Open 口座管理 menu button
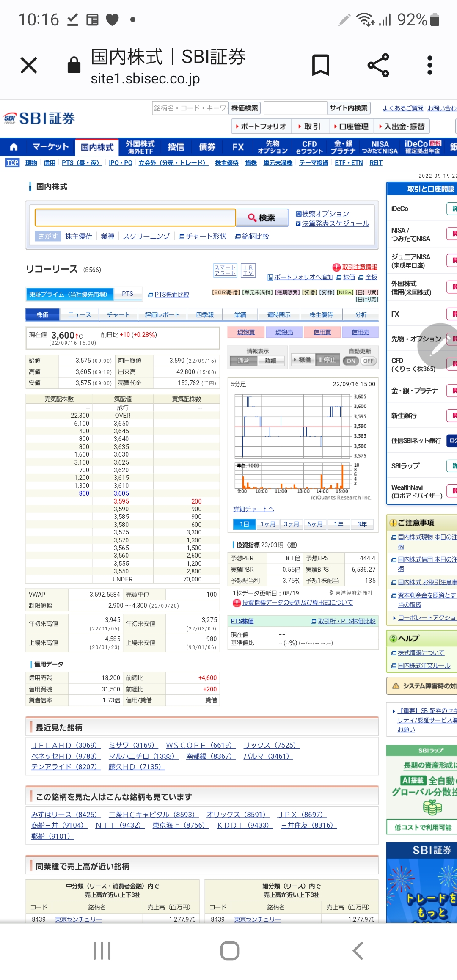The image size is (457, 980). [351, 127]
